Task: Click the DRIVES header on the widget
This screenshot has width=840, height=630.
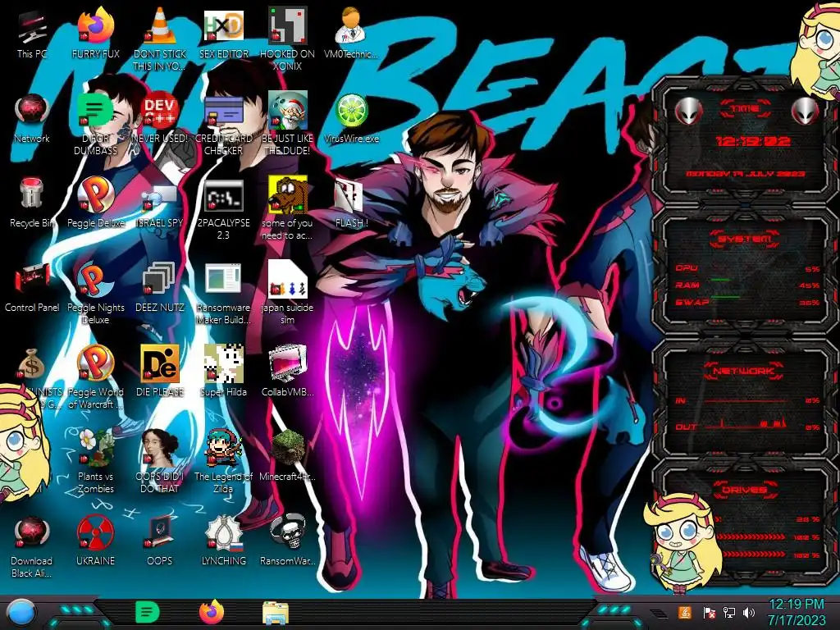Action: point(745,490)
